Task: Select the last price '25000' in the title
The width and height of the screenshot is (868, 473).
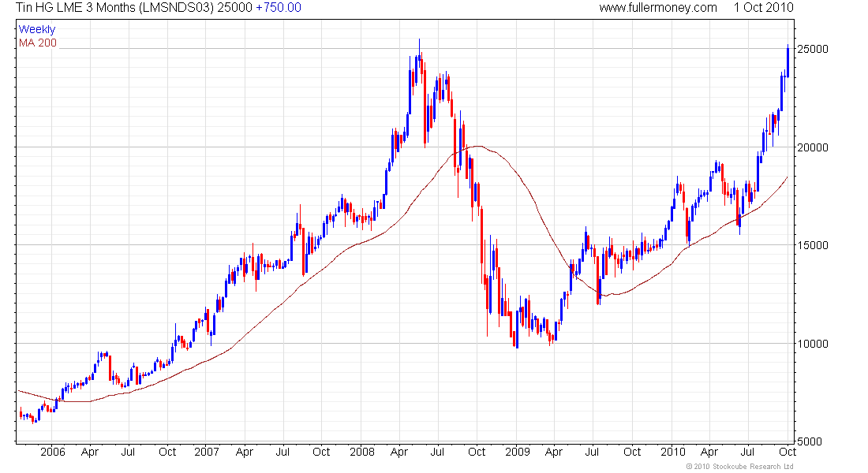Action: point(234,7)
